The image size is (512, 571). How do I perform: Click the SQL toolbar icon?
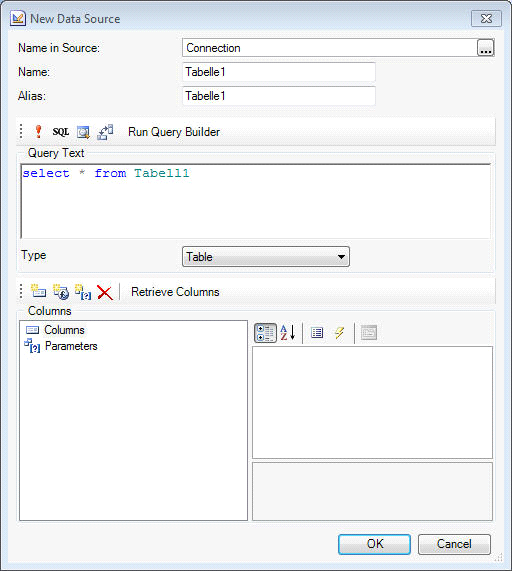tap(61, 131)
